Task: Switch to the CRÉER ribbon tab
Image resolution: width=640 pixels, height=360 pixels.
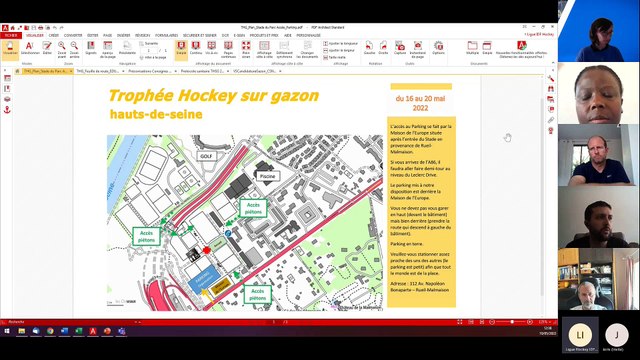Action: click(x=53, y=36)
